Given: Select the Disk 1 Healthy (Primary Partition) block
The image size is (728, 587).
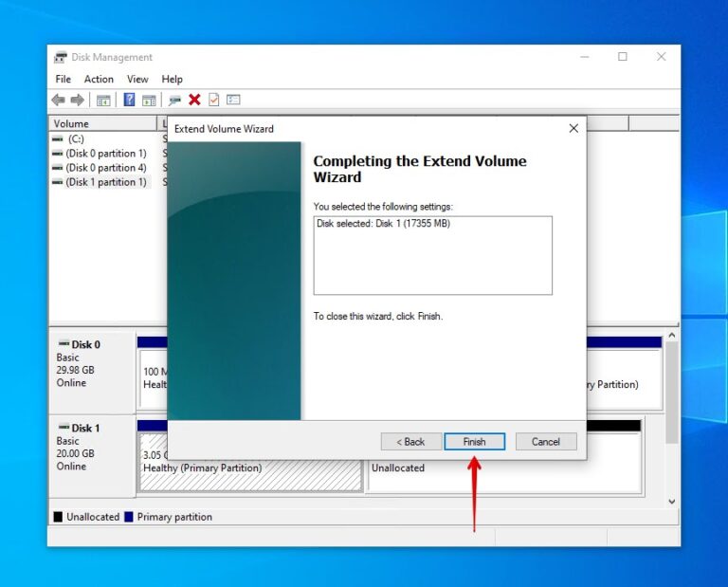Looking at the screenshot, I should tap(250, 475).
